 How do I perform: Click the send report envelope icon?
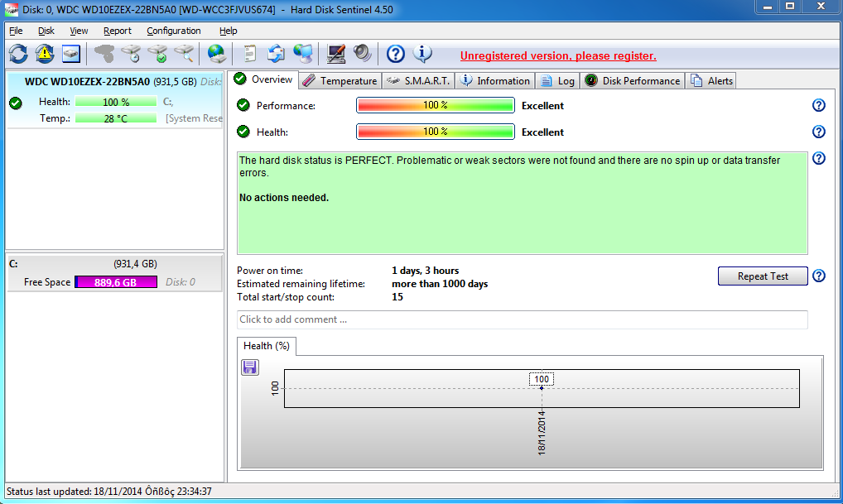277,54
